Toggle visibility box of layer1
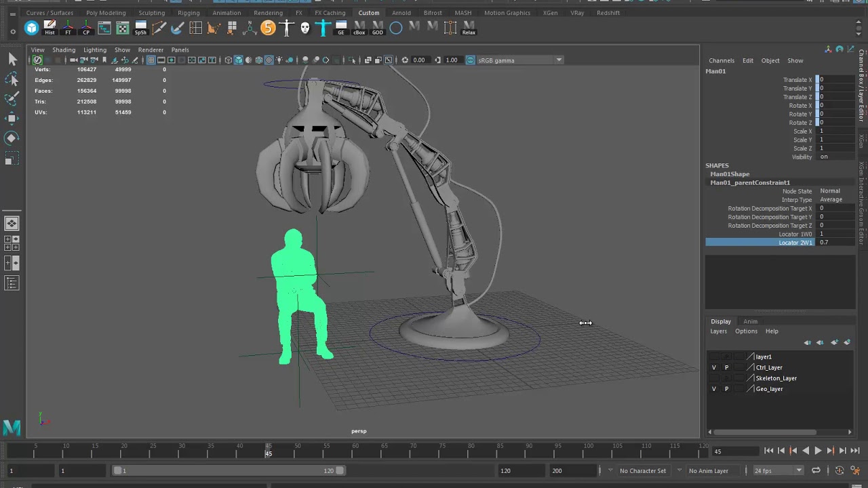The height and width of the screenshot is (488, 868). coord(713,357)
